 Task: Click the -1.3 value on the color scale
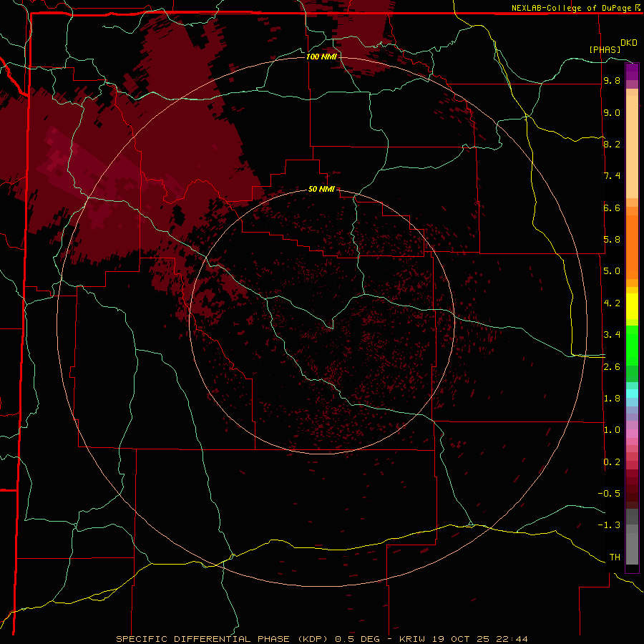coord(609,525)
